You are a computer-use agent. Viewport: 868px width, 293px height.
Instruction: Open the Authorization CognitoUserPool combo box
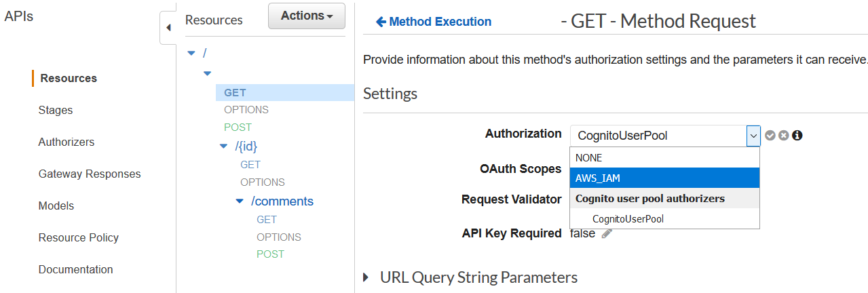(665, 136)
